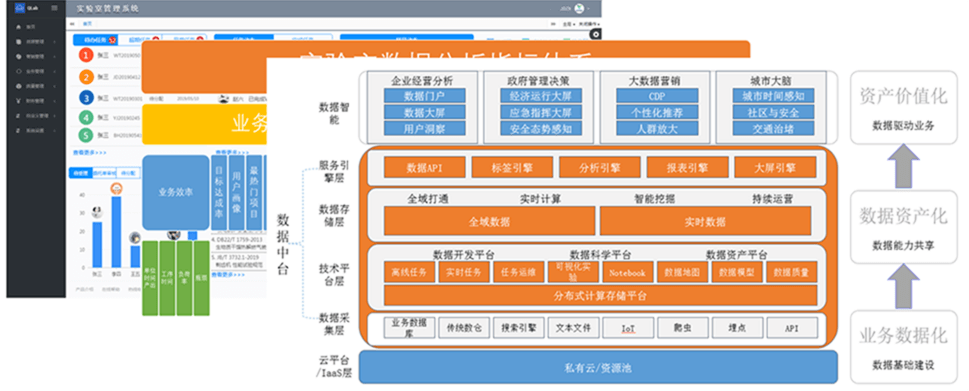Click the orange 全域数据 block

pyautogui.click(x=489, y=221)
